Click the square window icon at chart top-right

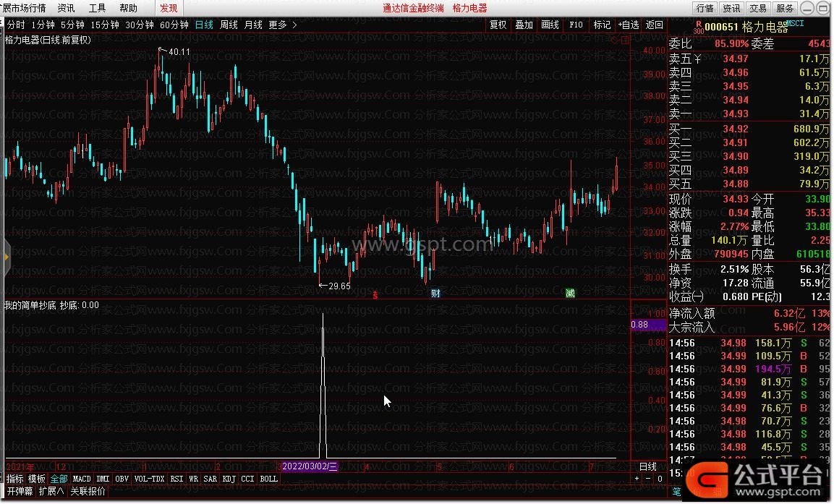coord(625,40)
